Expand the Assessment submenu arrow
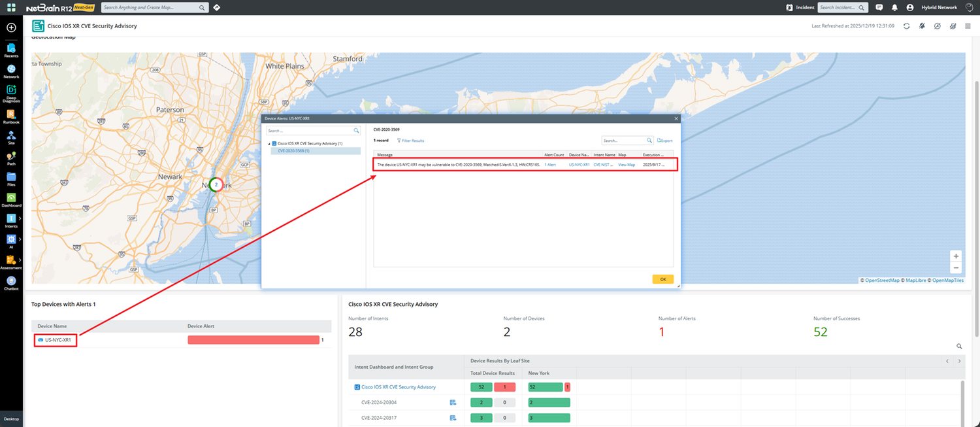980x427 pixels. coord(20,260)
